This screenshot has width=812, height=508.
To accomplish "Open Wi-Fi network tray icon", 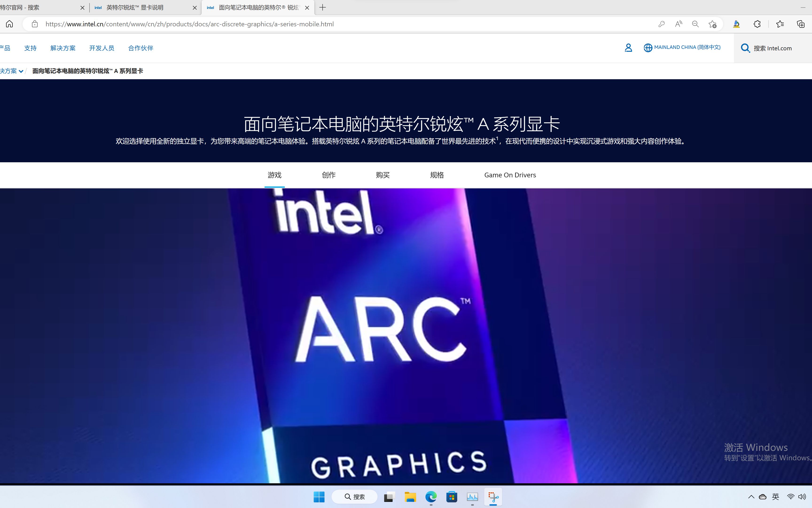I will pyautogui.click(x=791, y=496).
